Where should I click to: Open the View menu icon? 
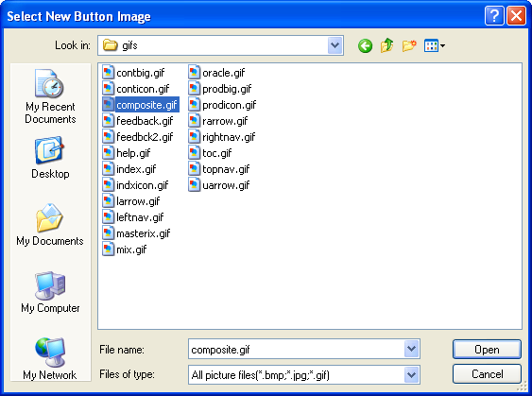(435, 45)
